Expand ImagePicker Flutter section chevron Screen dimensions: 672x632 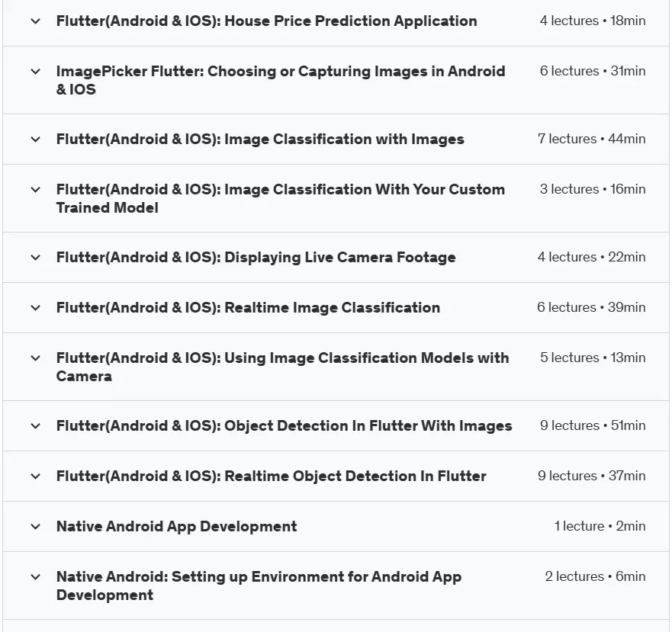(36, 71)
